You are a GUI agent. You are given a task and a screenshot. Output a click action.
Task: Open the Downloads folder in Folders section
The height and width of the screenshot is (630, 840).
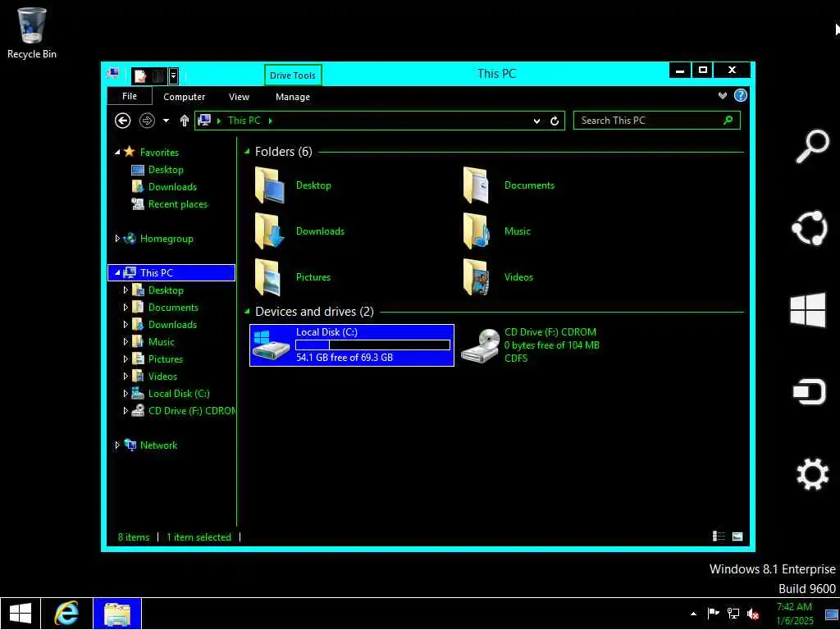[299, 231]
